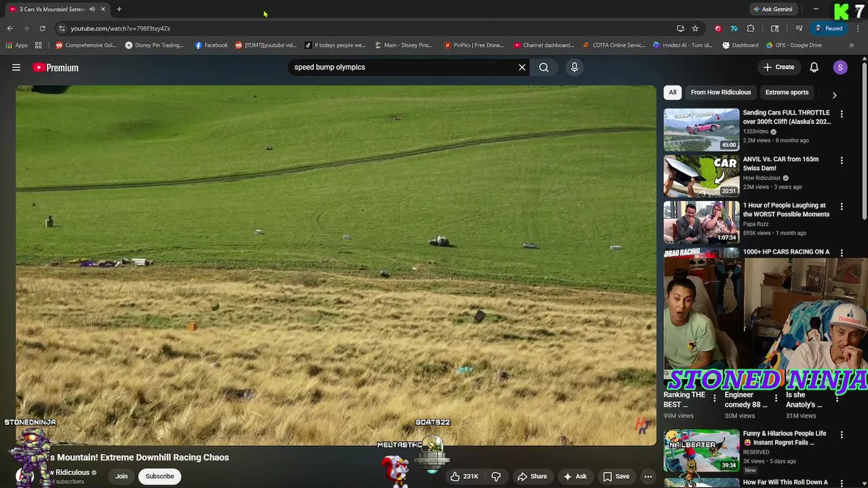Click Ask Gemini in the title bar

[772, 9]
